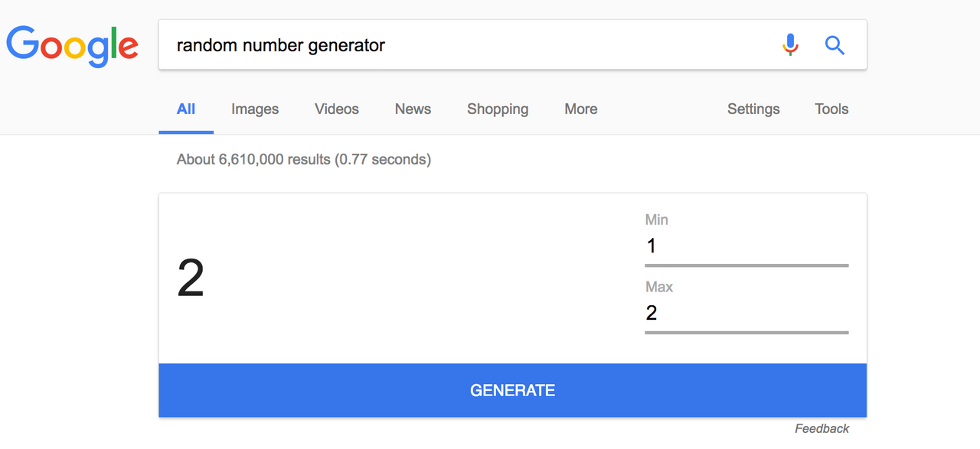Expand the More search categories menu
This screenshot has width=980, height=449.
tap(581, 109)
